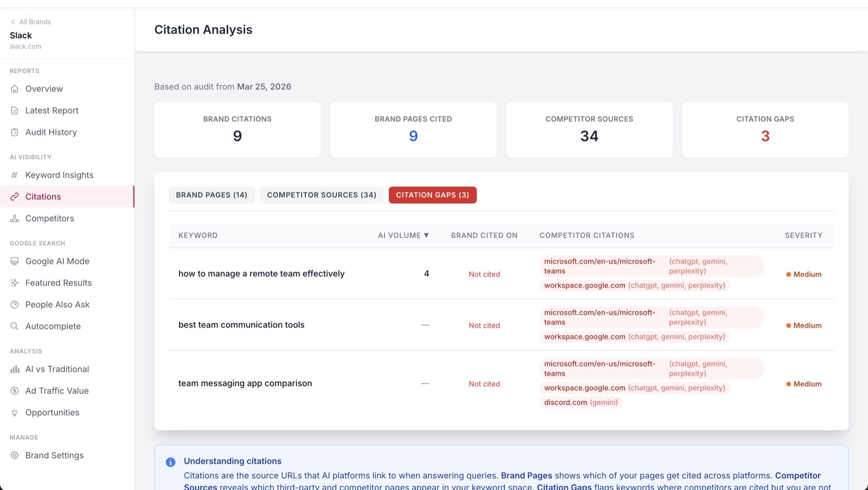The height and width of the screenshot is (490, 868).
Task: Click the Competitors people icon
Action: [14, 218]
